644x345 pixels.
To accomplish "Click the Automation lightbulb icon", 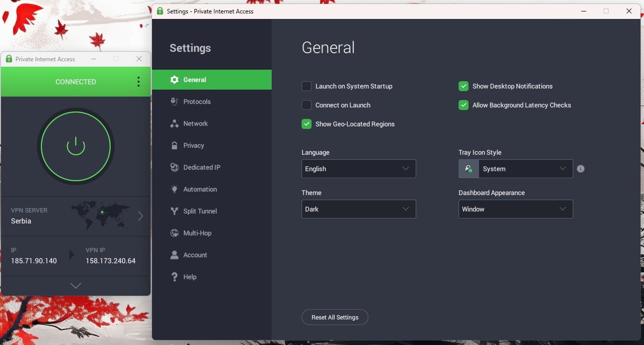I will (x=174, y=189).
